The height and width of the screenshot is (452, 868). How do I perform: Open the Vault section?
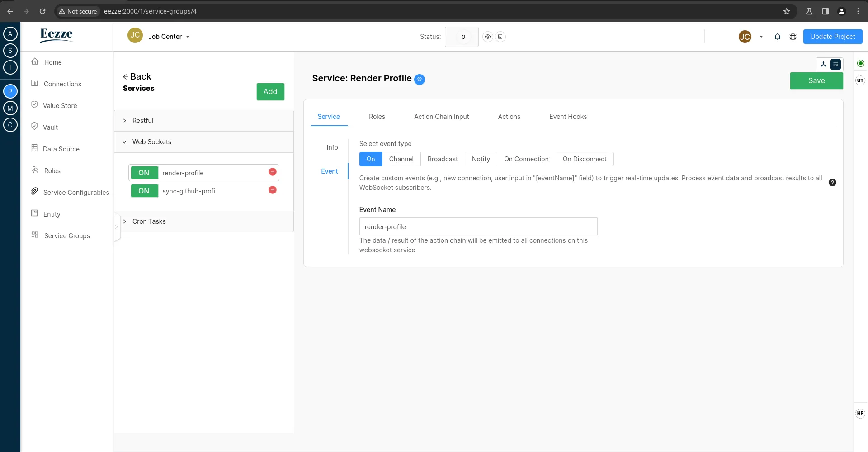coord(50,127)
